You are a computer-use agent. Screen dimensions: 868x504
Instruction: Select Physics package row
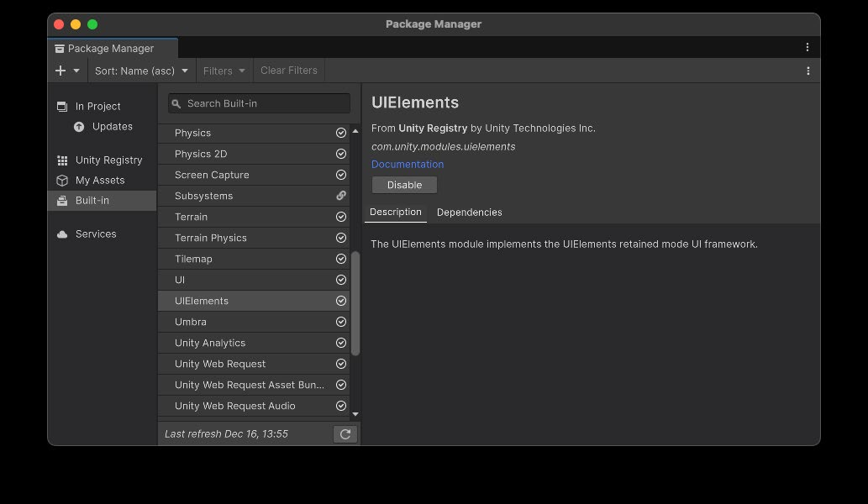tap(254, 134)
